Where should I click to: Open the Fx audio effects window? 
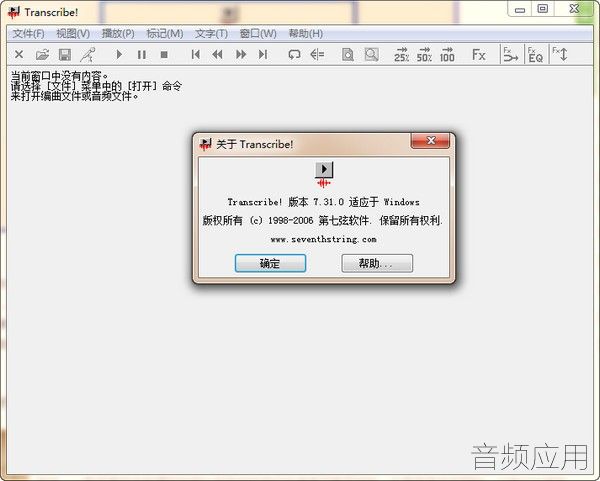coord(479,55)
